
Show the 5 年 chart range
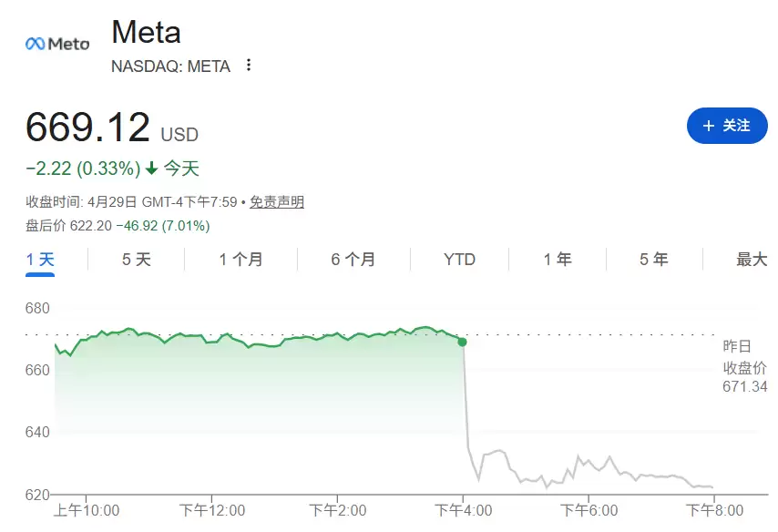click(654, 260)
